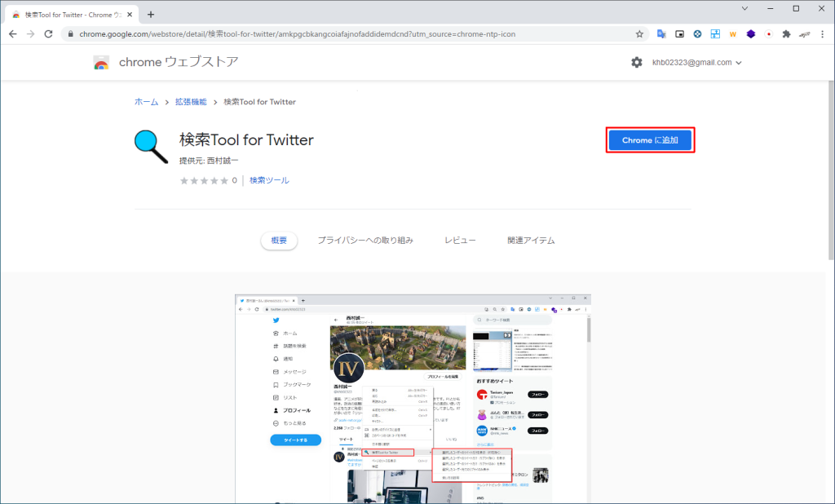Minimize the Chrome window

point(770,8)
